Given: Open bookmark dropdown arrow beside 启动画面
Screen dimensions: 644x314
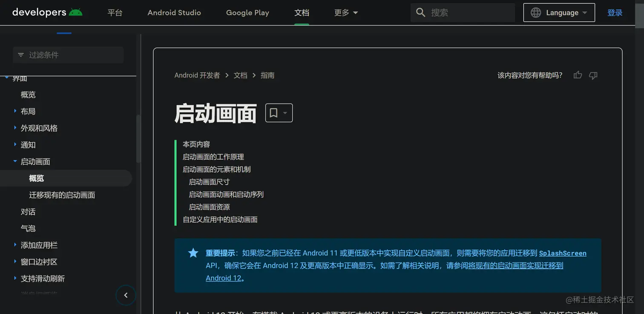Looking at the screenshot, I should 285,113.
